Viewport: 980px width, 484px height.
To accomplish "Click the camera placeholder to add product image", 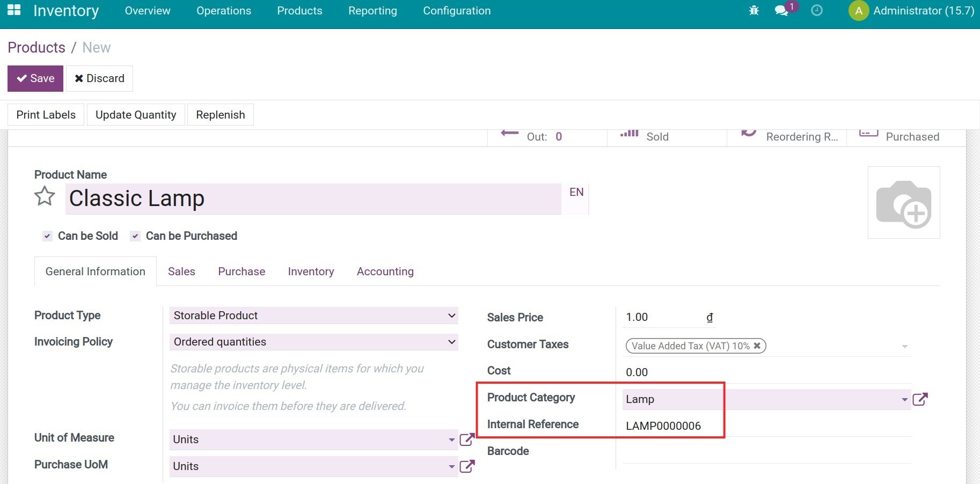I will click(904, 202).
